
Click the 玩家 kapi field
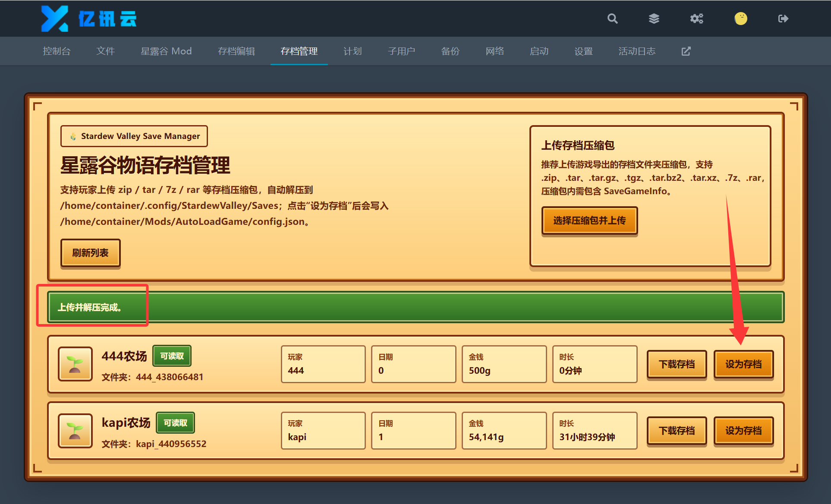pos(323,431)
